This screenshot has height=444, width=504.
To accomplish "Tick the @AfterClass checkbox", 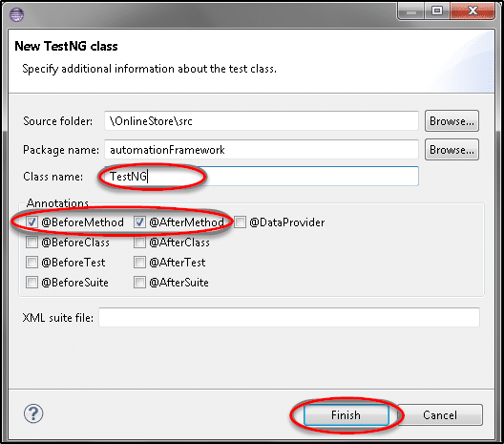I will click(139, 243).
